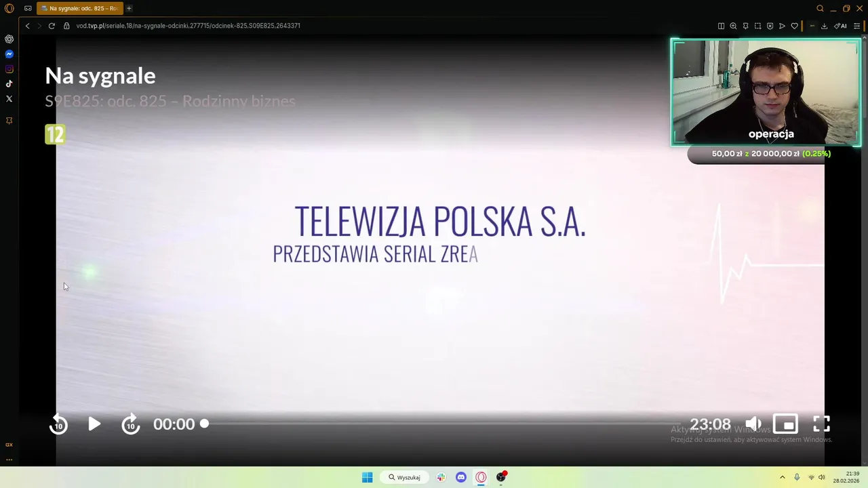Click the pin icon in address bar
This screenshot has width=868, height=488.
click(745, 26)
